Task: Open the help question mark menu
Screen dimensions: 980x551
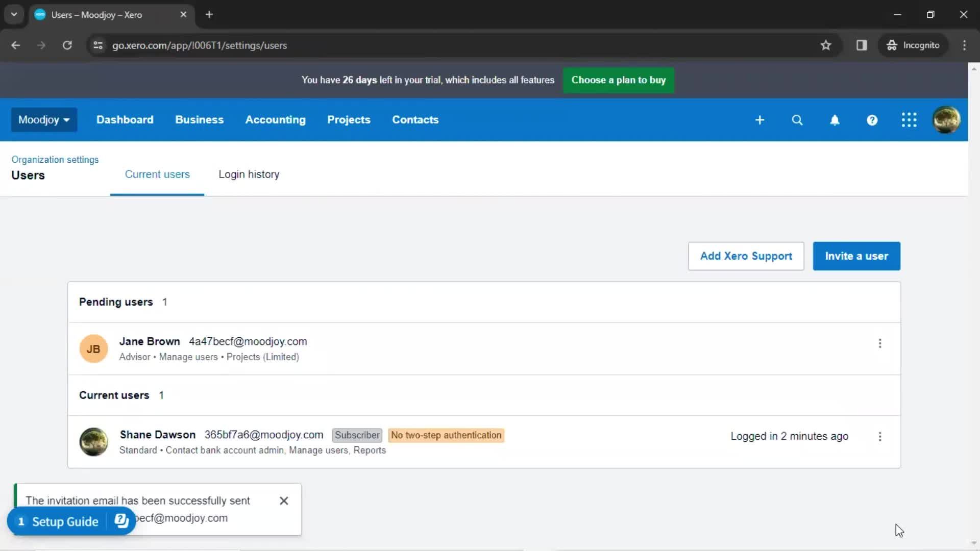Action: [x=872, y=120]
